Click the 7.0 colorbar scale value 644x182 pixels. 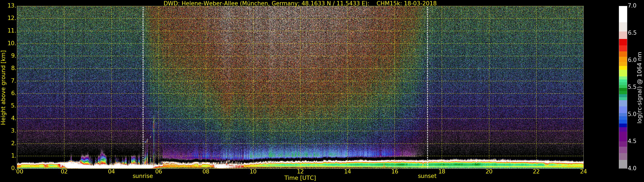[632, 6]
